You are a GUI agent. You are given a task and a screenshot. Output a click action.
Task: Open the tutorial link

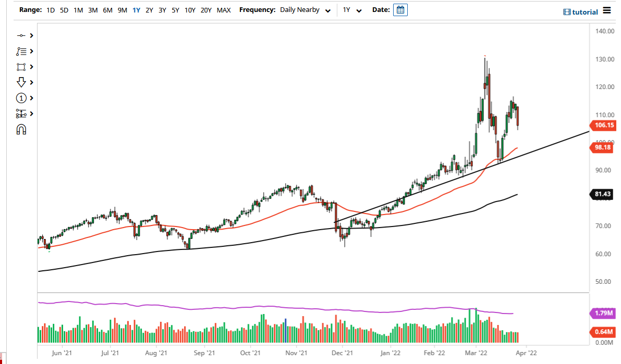point(580,12)
